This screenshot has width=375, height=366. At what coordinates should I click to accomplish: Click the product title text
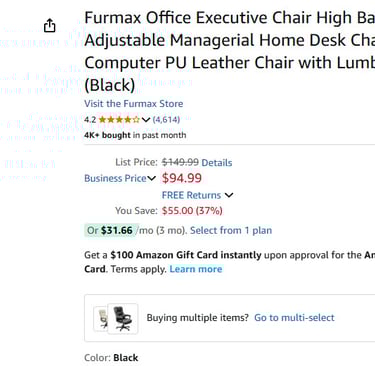tap(230, 51)
